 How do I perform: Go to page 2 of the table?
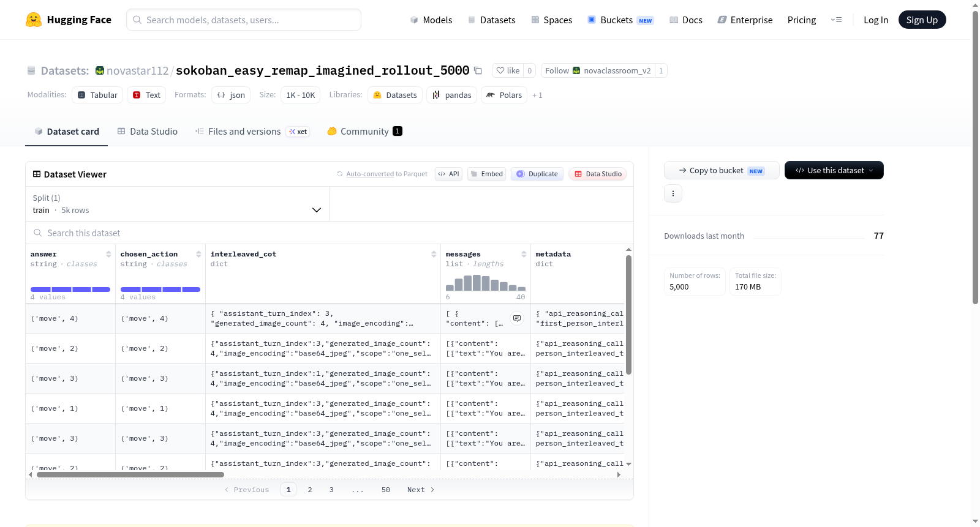click(310, 490)
